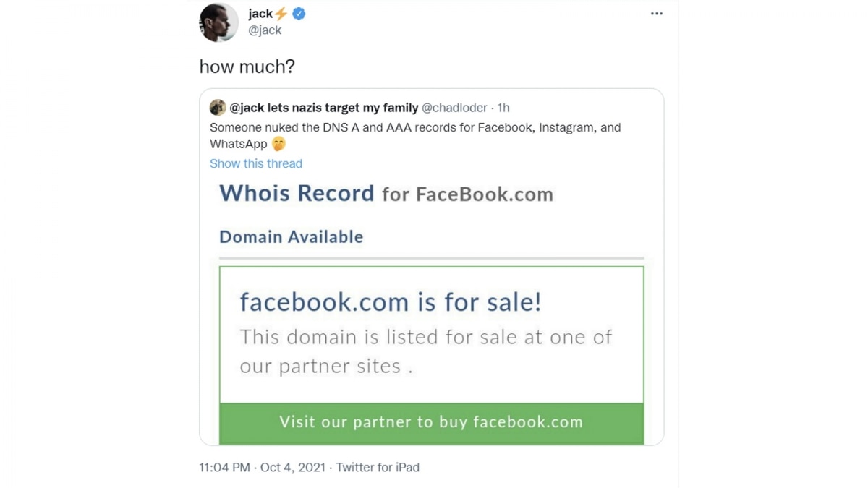This screenshot has width=868, height=488.
Task: Click jack's profile avatar photo
Action: (x=218, y=22)
